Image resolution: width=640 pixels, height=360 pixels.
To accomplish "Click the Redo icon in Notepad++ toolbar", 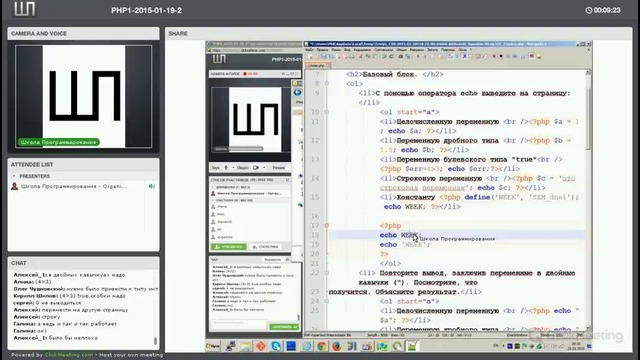I will click(391, 56).
